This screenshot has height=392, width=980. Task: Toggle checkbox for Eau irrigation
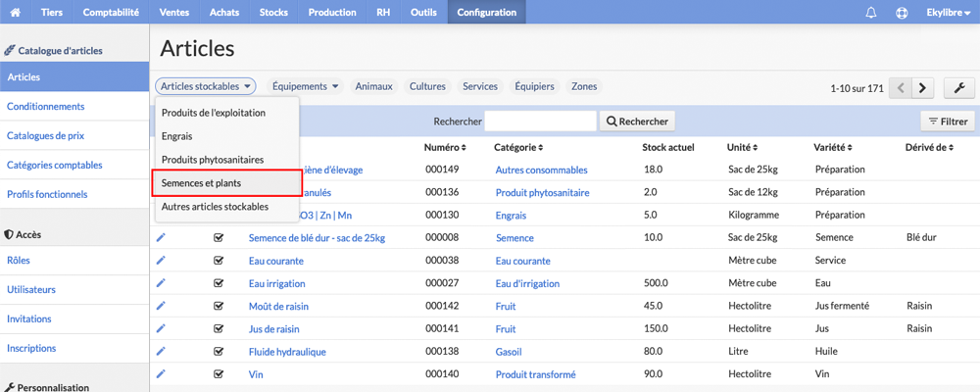pos(219,283)
